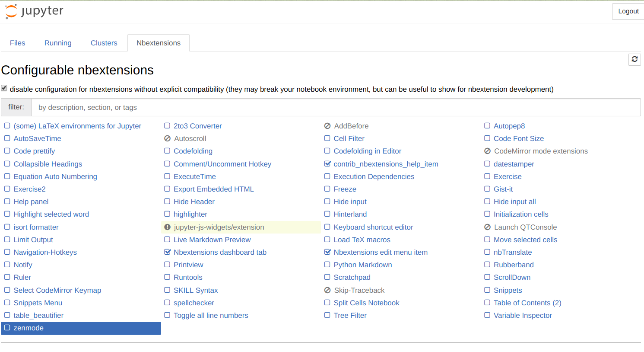
Task: Focus the filter by description input field
Action: (x=335, y=107)
